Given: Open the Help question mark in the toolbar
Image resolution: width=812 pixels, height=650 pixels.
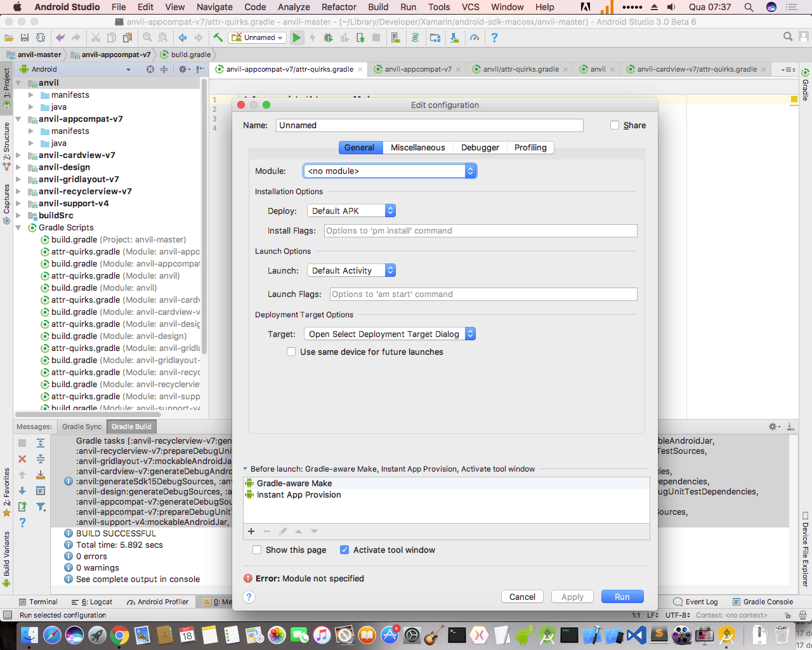Looking at the screenshot, I should tap(494, 37).
